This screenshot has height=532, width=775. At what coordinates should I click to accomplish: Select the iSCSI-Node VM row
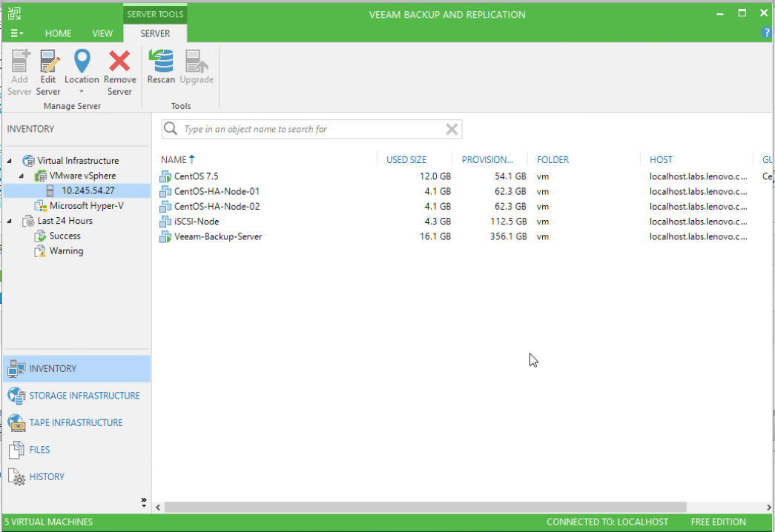pos(464,222)
